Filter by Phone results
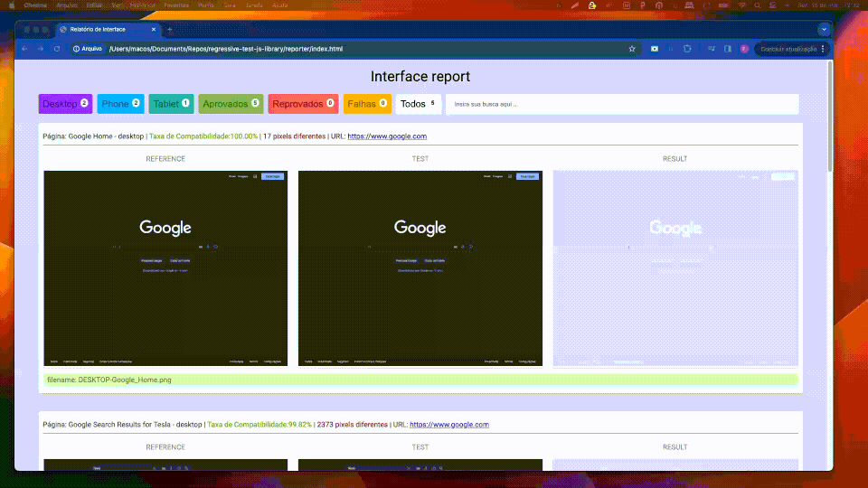868x488 pixels. pyautogui.click(x=120, y=104)
